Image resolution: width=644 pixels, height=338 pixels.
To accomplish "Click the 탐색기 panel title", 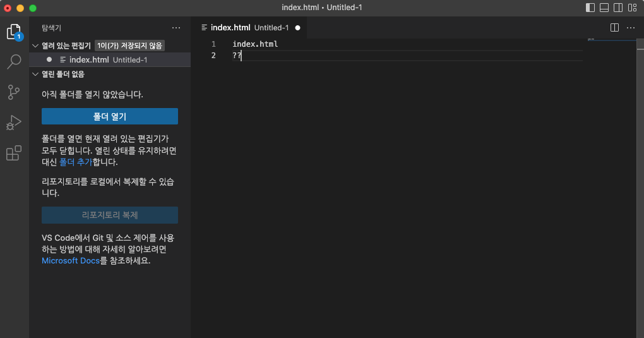I will point(51,28).
